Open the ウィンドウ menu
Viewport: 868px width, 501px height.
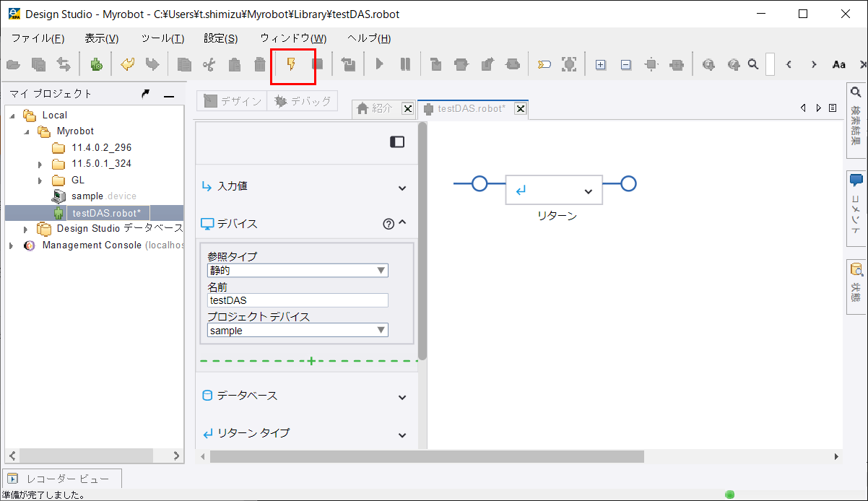(x=293, y=38)
